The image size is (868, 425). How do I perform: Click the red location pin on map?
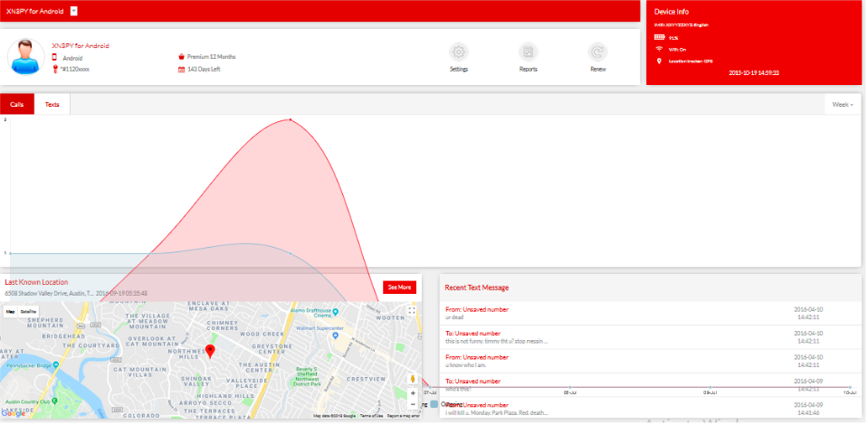coord(210,351)
